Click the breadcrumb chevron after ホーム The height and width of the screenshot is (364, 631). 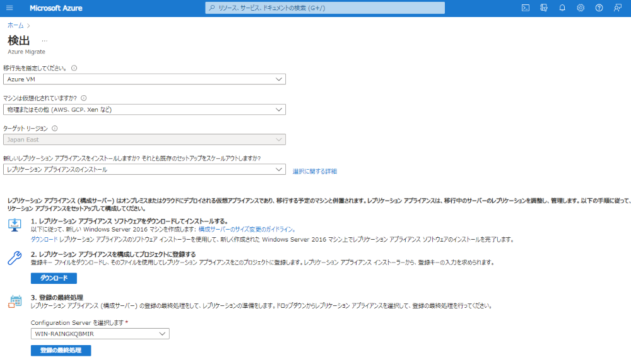[28, 26]
